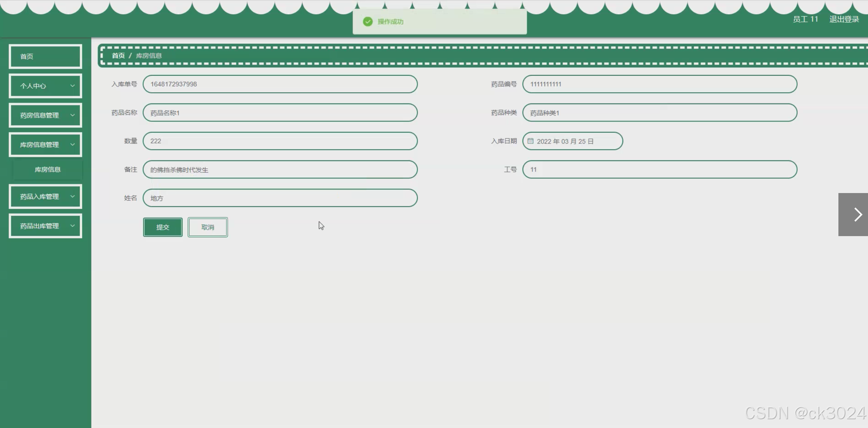Click into the 入库单号 input field
Viewport: 868px width, 428px height.
280,84
